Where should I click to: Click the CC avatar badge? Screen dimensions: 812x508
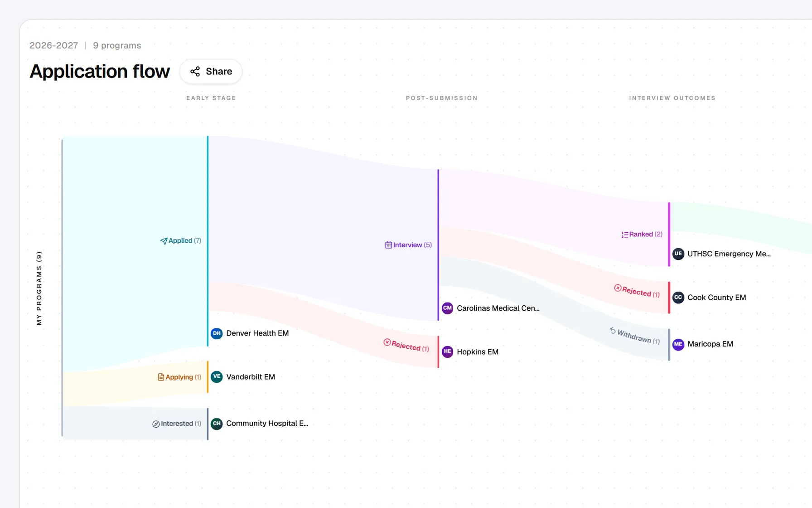click(678, 298)
